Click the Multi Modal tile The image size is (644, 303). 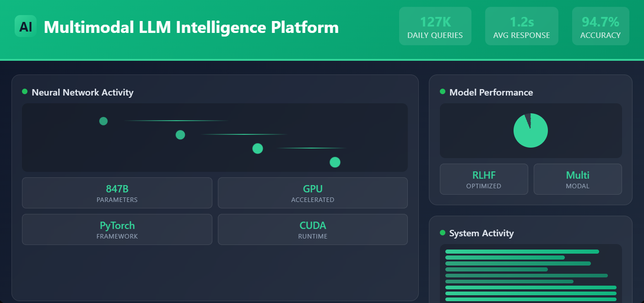(x=578, y=179)
